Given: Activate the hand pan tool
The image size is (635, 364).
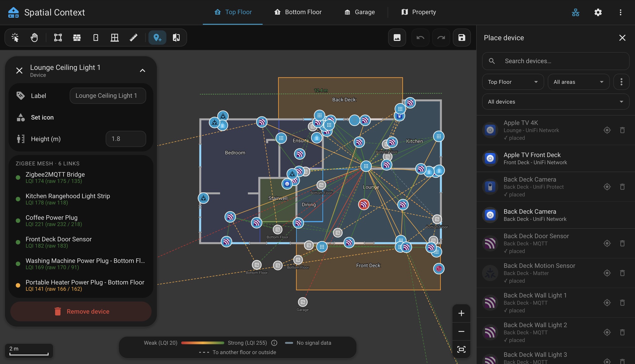Looking at the screenshot, I should pyautogui.click(x=34, y=38).
